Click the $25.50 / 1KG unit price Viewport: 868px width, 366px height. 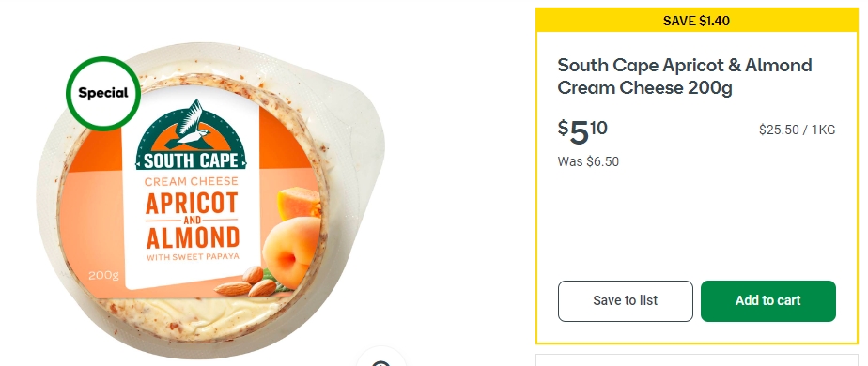[798, 130]
